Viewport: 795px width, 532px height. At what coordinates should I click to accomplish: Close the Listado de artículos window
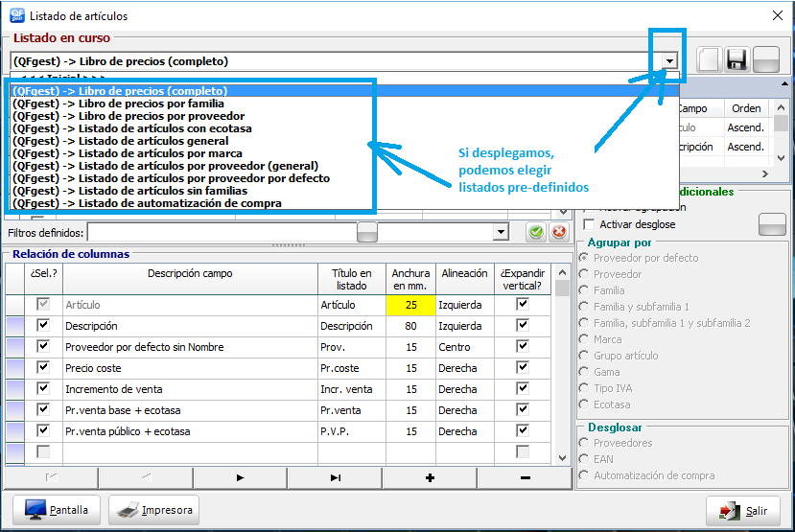point(777,15)
